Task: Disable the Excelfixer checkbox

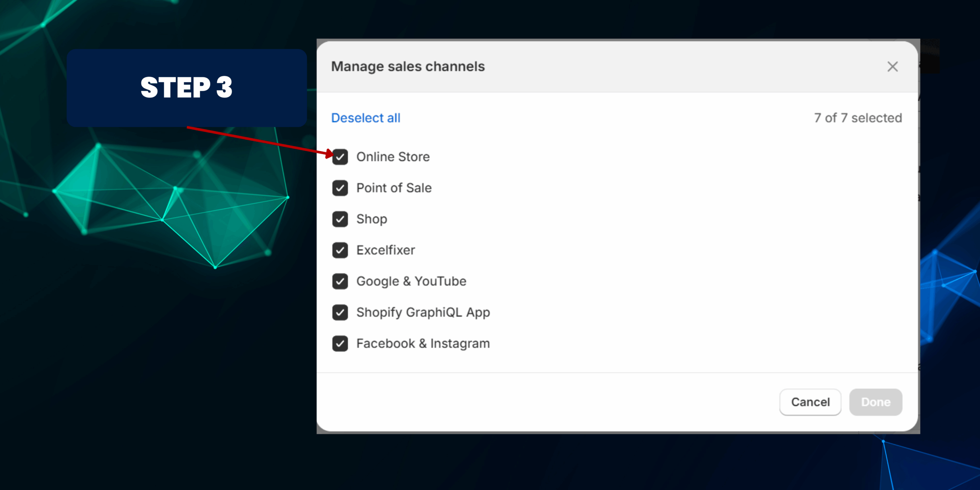Action: (340, 250)
